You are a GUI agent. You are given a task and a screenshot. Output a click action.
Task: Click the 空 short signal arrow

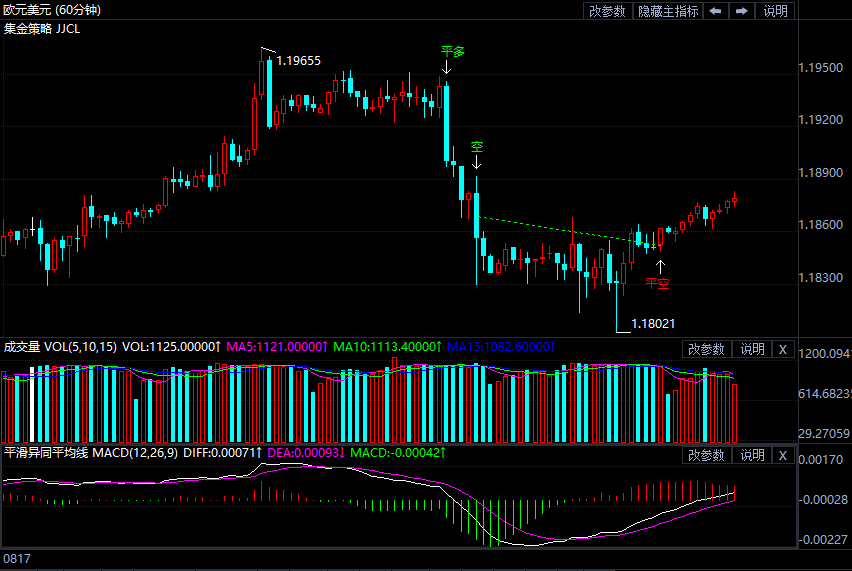pyautogui.click(x=477, y=161)
